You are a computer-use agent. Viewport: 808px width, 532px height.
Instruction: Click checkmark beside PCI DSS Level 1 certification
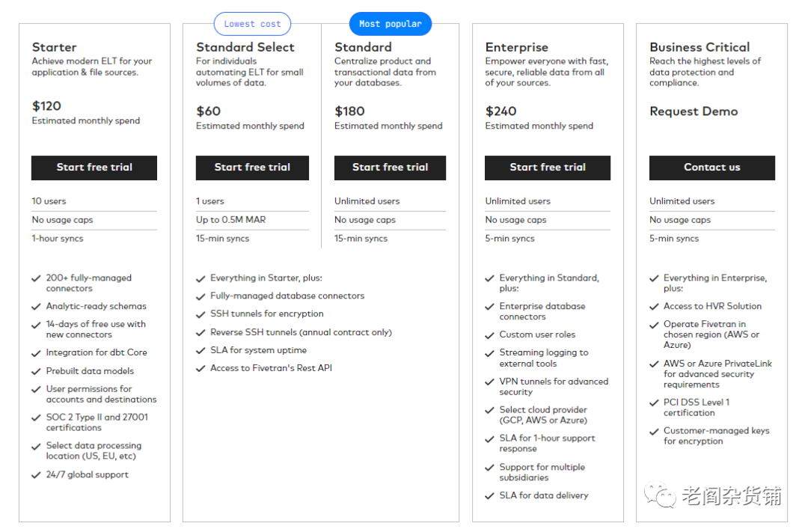[654, 403]
